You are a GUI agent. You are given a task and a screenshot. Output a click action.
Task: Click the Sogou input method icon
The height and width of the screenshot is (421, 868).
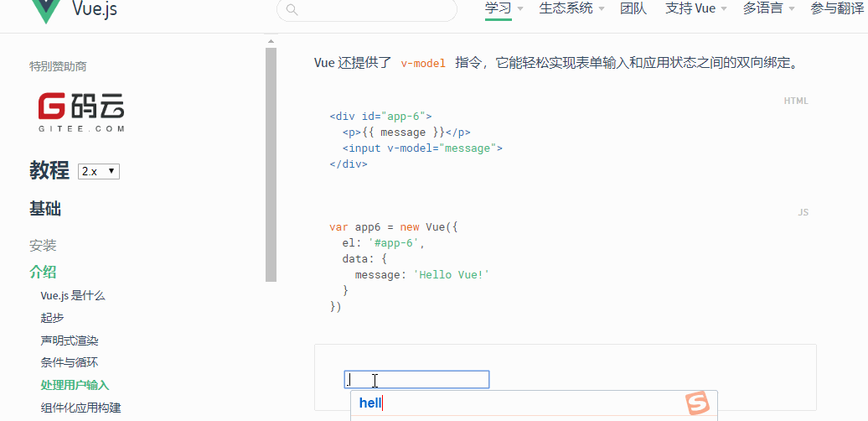tap(697, 403)
